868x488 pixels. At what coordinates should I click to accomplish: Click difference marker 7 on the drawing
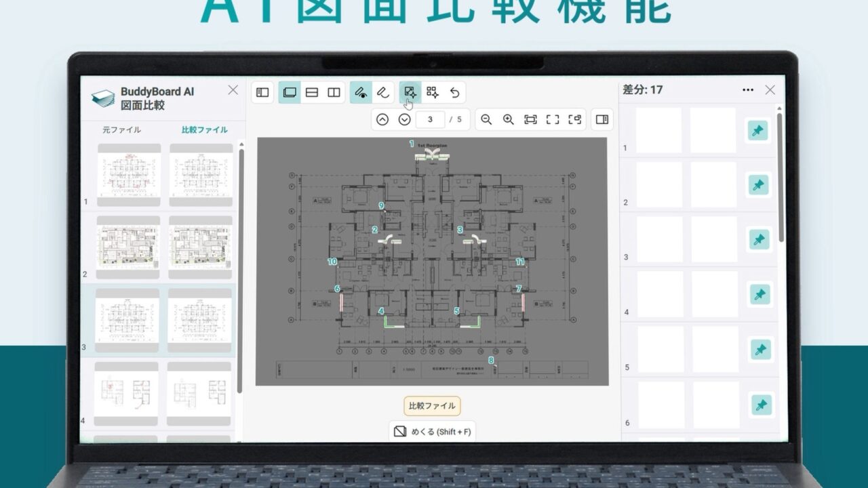[519, 289]
